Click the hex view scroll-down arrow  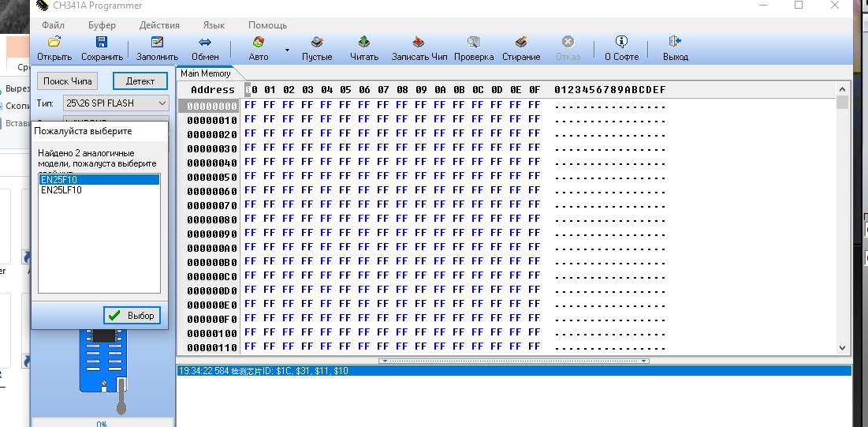[x=842, y=347]
